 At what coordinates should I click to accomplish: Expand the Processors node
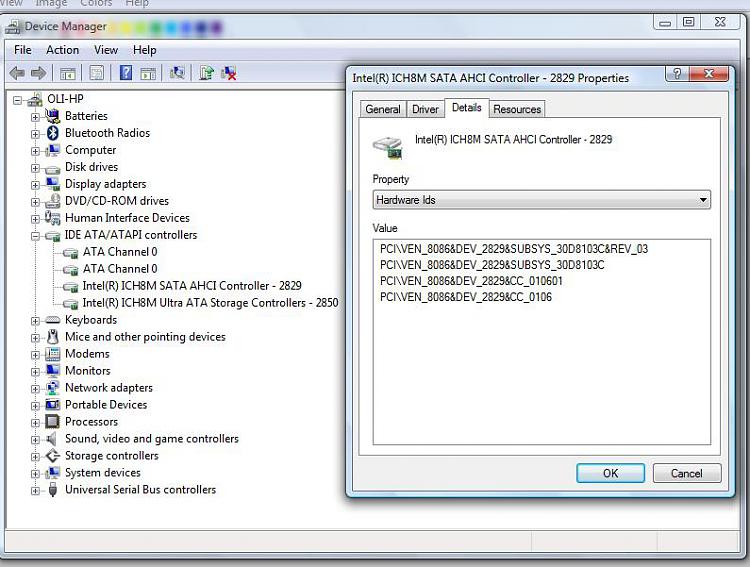click(35, 423)
